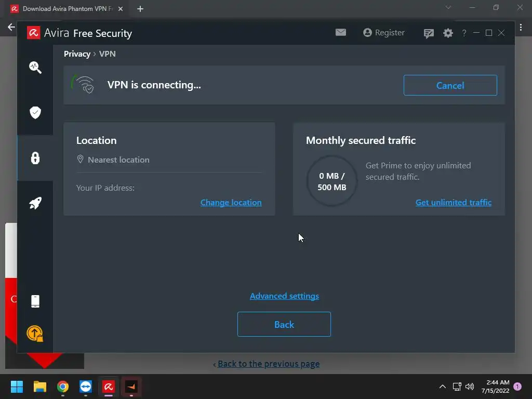Viewport: 532px width, 399px height.
Task: Click the Register account button
Action: (384, 33)
